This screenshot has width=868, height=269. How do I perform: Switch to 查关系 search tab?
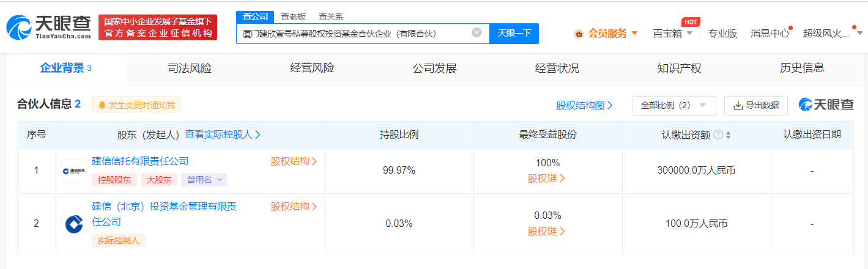point(331,17)
